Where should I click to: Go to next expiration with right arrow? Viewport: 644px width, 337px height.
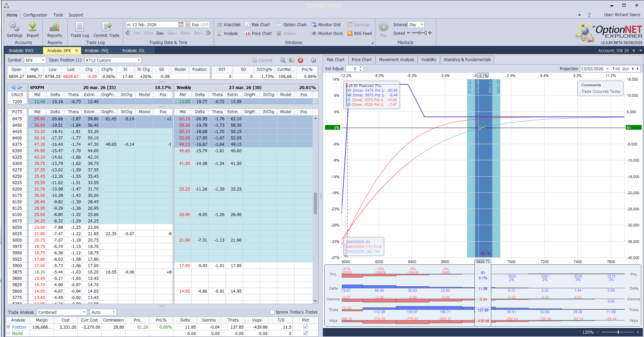(20, 87)
